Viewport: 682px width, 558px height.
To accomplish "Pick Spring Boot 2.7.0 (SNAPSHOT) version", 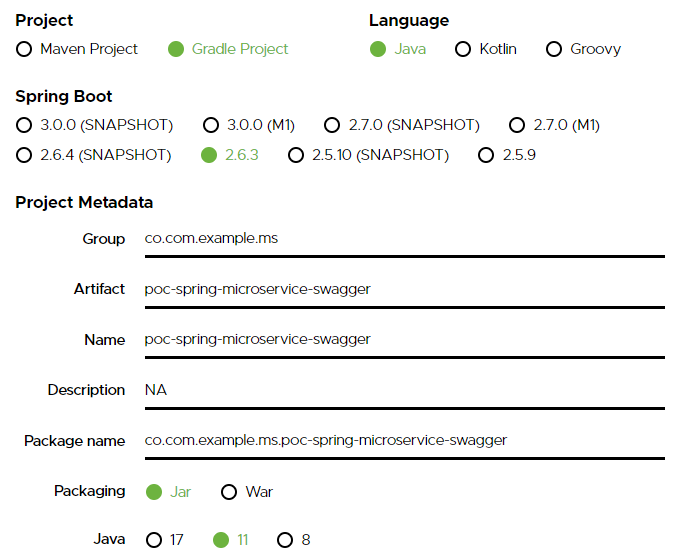I will tap(332, 125).
